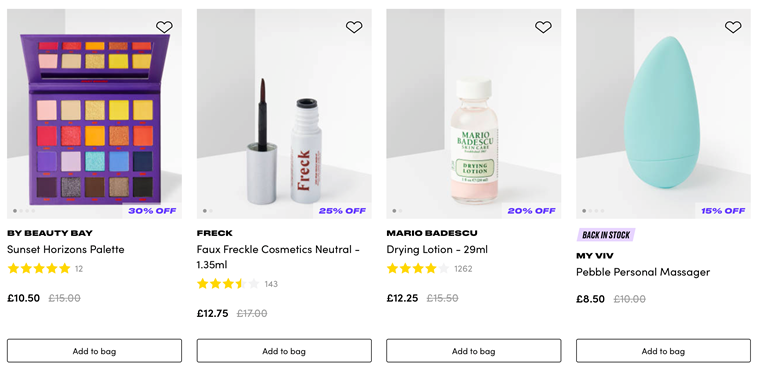The width and height of the screenshot is (763, 374).
Task: Add Drying Lotion 29ml to bag
Action: 473,351
